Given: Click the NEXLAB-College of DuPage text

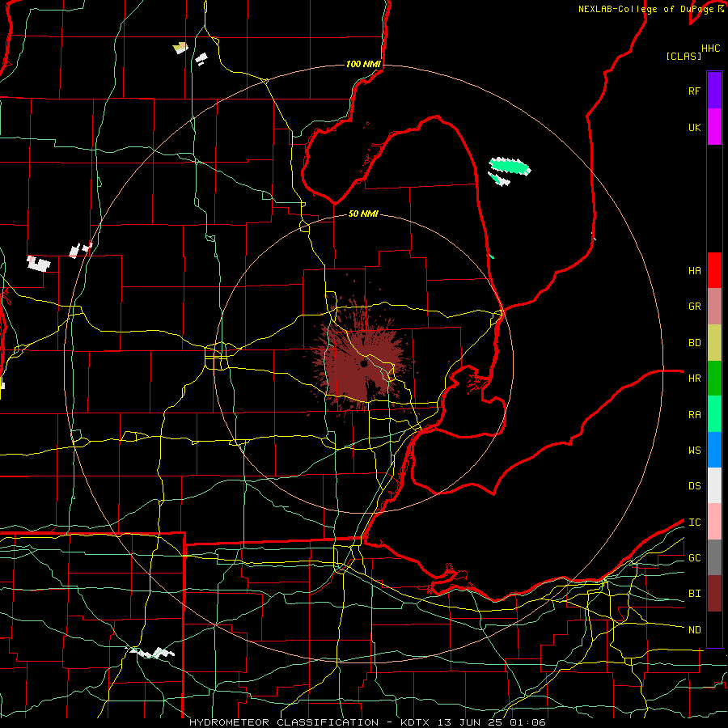Looking at the screenshot, I should [x=645, y=9].
